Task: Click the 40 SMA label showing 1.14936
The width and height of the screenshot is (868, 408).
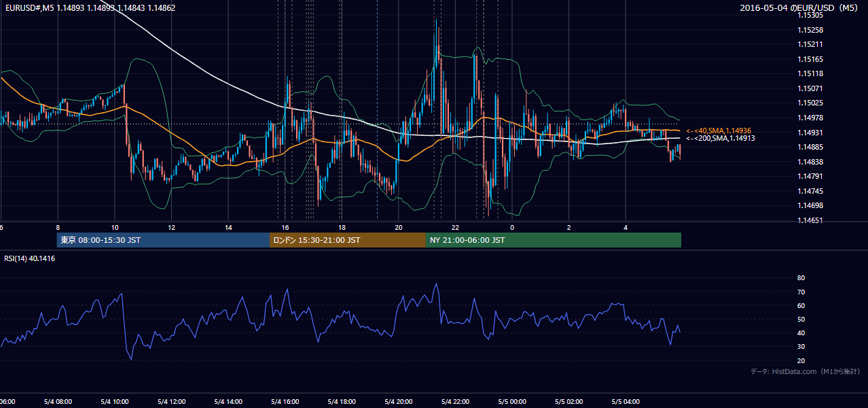Action: pos(719,131)
